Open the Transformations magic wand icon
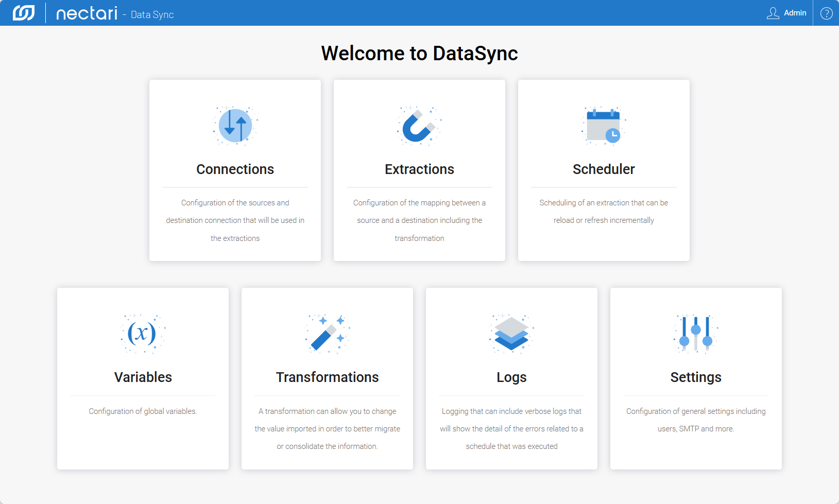 (x=327, y=334)
